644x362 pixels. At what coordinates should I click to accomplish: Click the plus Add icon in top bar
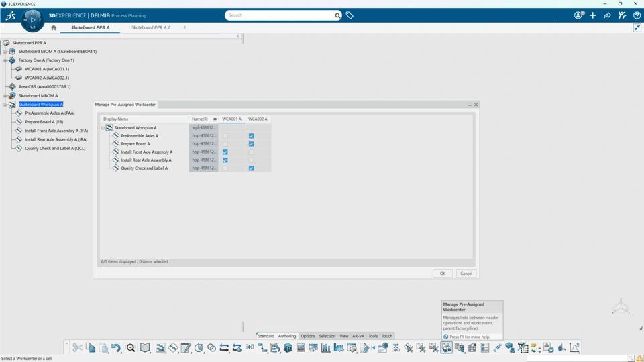592,15
